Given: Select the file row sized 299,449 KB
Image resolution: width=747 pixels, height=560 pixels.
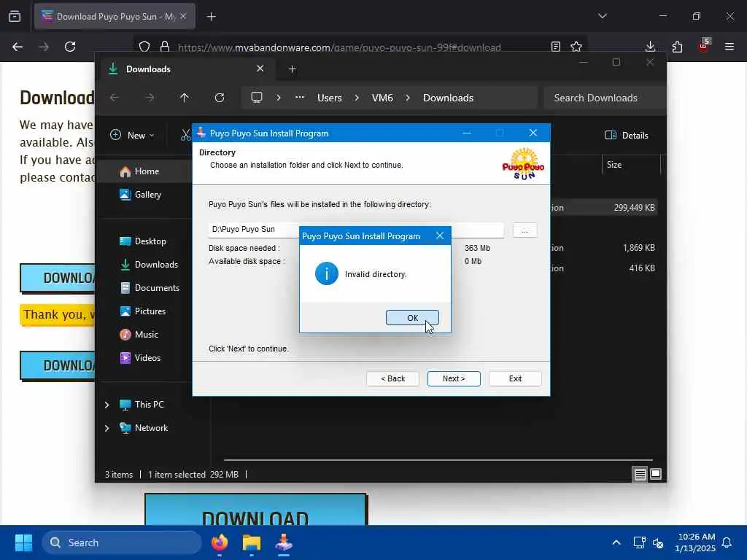Looking at the screenshot, I should tap(604, 208).
